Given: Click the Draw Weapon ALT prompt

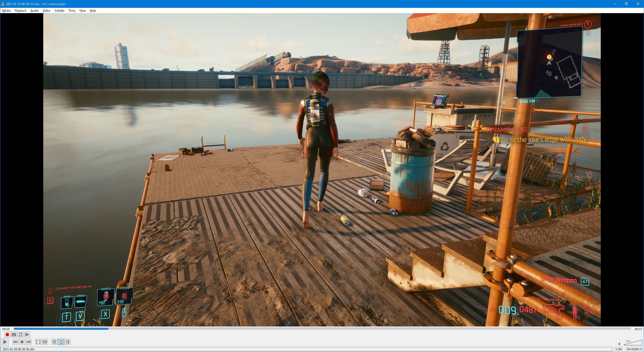Looking at the screenshot, I should pos(565,280).
